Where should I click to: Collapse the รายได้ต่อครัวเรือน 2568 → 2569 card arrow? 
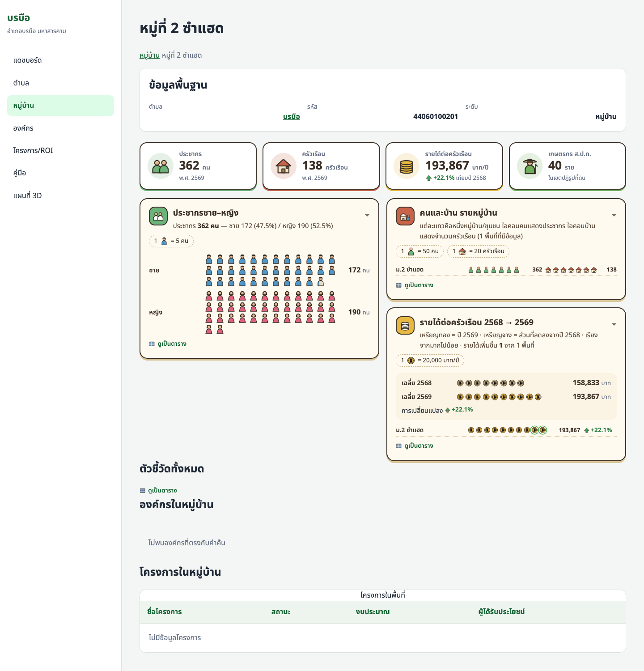pyautogui.click(x=614, y=324)
